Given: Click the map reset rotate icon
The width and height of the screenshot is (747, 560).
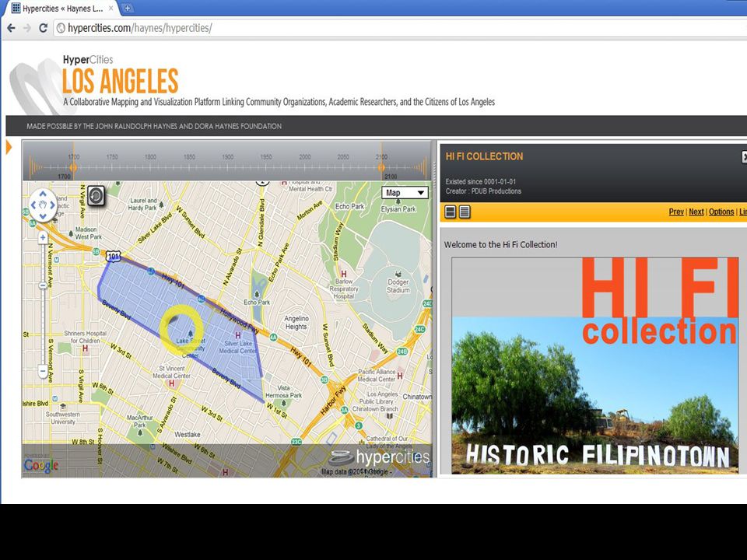Looking at the screenshot, I should point(96,195).
